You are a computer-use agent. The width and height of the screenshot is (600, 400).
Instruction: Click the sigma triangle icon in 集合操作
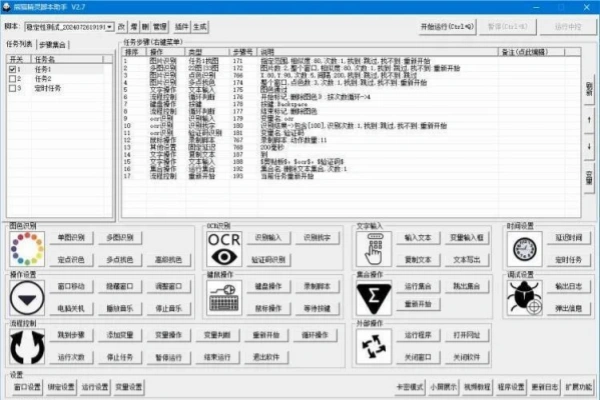click(378, 296)
